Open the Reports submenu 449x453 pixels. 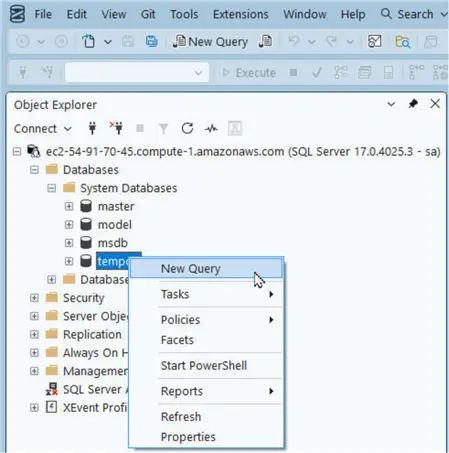pyautogui.click(x=206, y=391)
